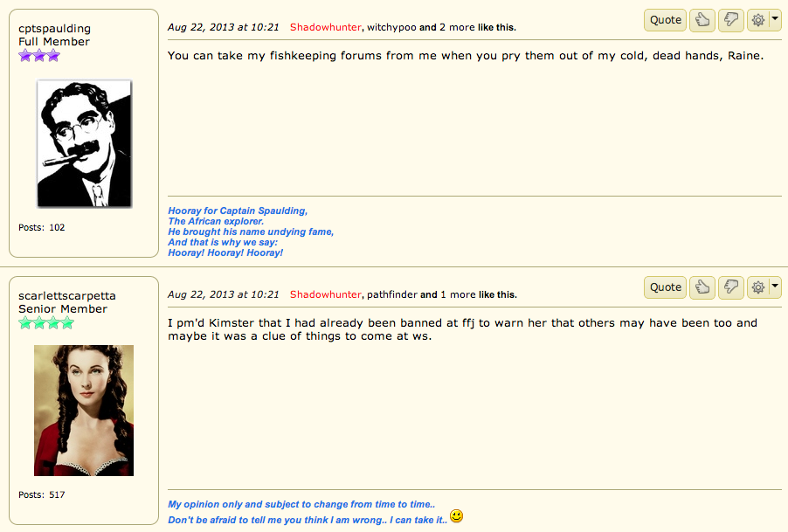
Task: Open gear options on scarlettscarpetta's post
Action: point(757,287)
